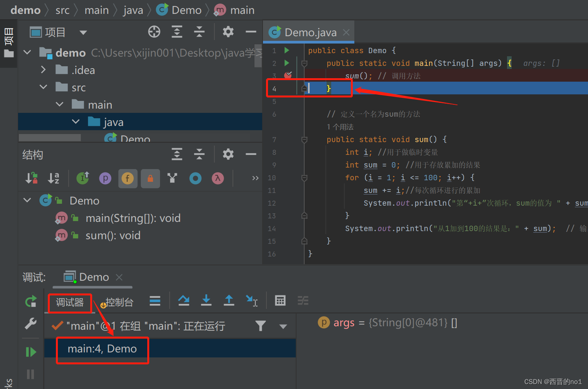Step into the method call
The image size is (588, 389).
[x=206, y=300]
